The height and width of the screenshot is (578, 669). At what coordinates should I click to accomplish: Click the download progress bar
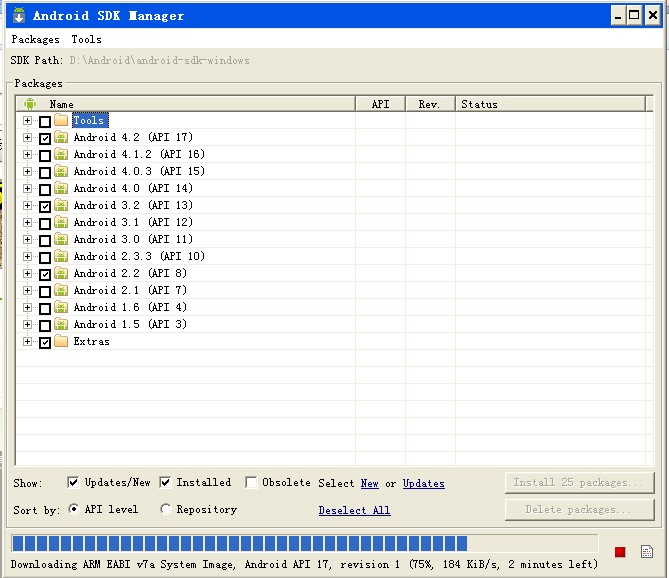(x=305, y=543)
